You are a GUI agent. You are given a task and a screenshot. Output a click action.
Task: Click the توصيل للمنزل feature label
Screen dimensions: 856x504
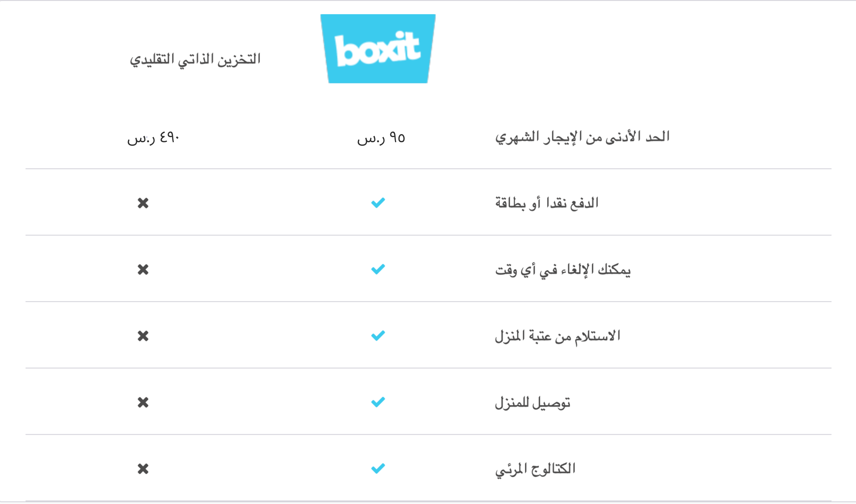point(532,403)
